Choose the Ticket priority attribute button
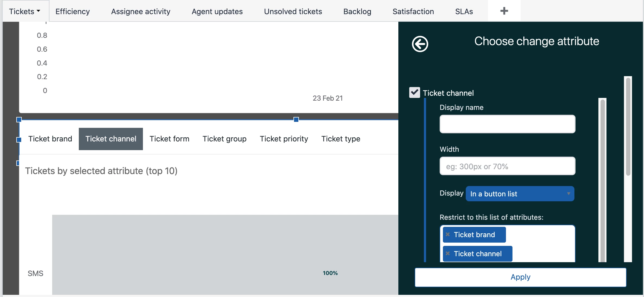 coord(284,139)
